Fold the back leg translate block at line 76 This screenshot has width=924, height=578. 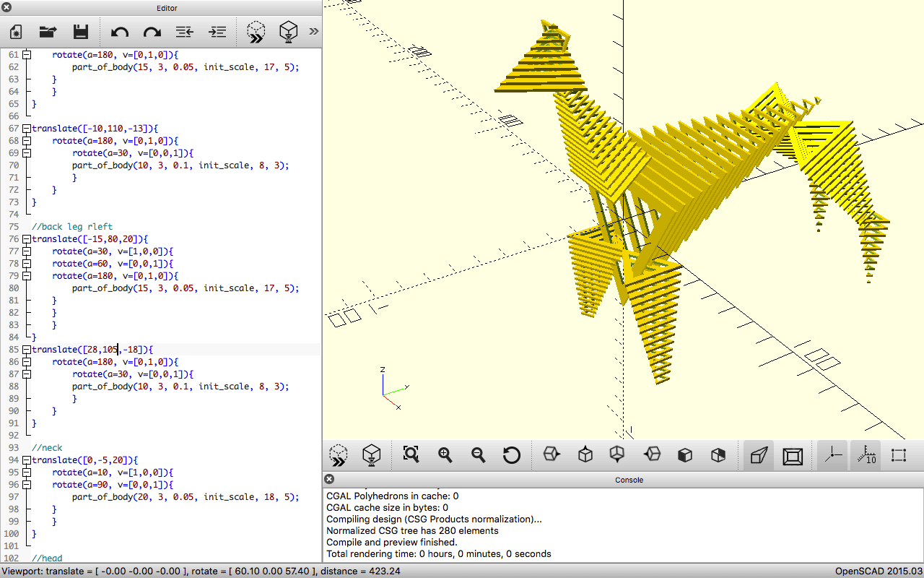27,239
